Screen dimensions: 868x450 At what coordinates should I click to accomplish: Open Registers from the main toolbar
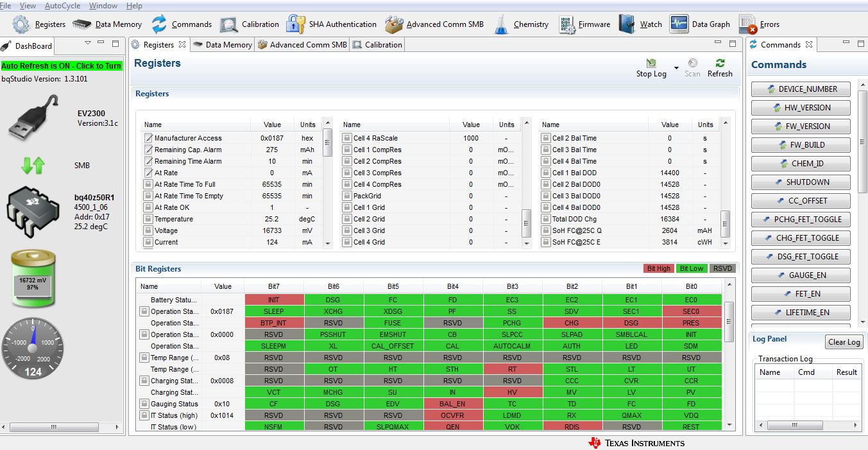[x=38, y=24]
